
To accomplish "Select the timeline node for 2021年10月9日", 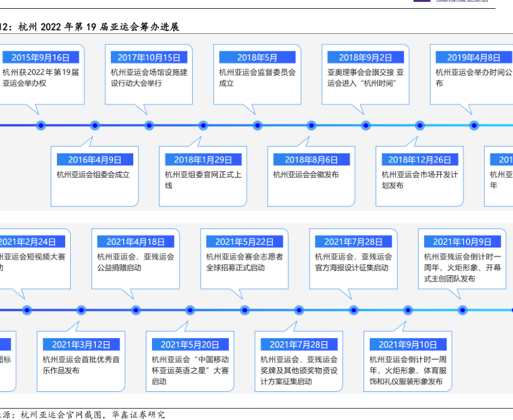I will click(462, 309).
